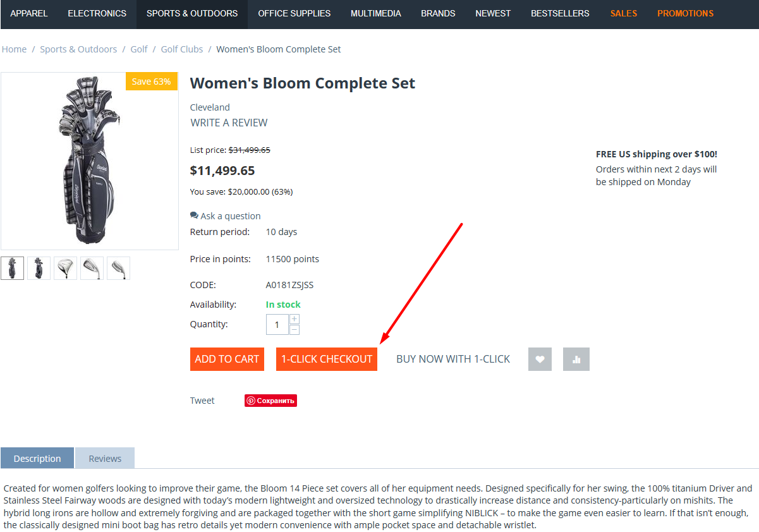The image size is (759, 532).
Task: Go to Newest products menu item
Action: pyautogui.click(x=493, y=13)
